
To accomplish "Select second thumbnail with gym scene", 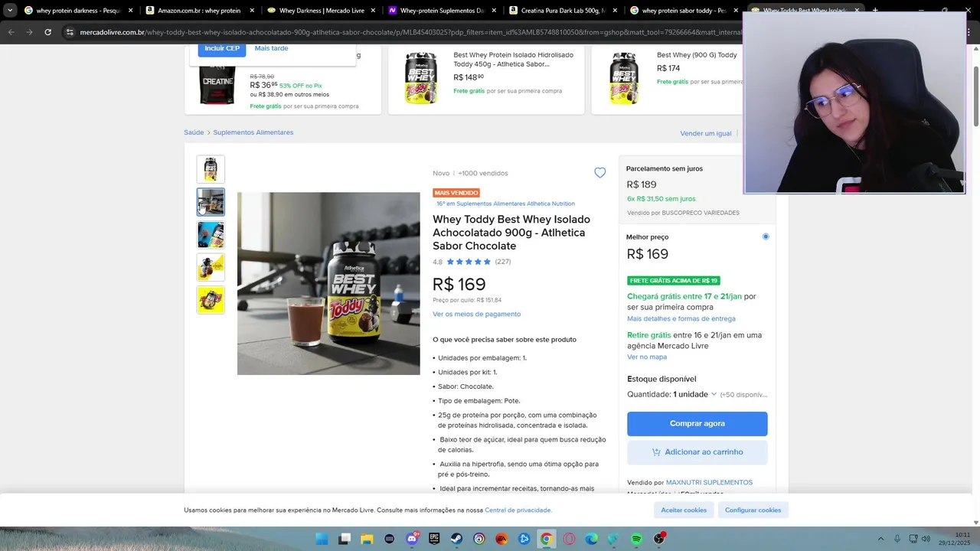I will click(211, 202).
